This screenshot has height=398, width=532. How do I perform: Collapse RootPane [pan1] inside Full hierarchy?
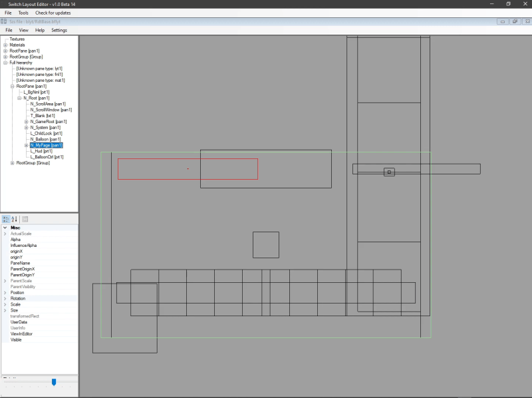click(13, 87)
